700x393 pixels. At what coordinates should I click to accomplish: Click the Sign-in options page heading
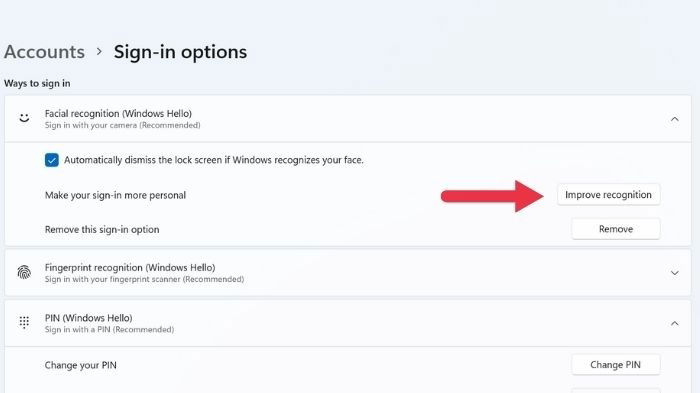tap(180, 52)
